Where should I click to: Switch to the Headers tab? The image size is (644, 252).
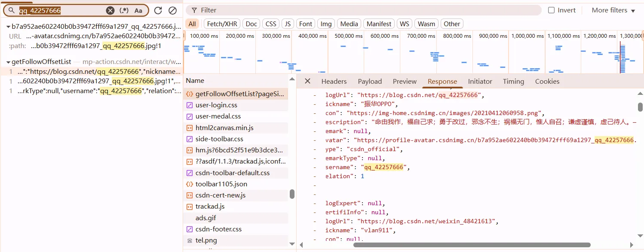pyautogui.click(x=334, y=82)
